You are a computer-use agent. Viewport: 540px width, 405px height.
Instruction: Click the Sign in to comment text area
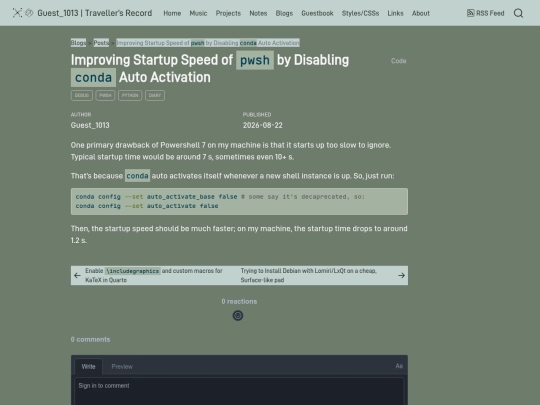click(x=239, y=391)
